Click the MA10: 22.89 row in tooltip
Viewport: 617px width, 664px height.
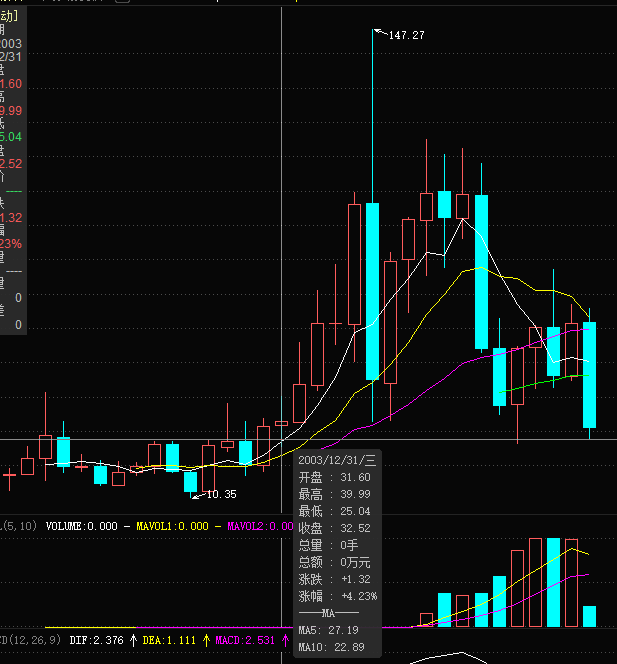328,648
